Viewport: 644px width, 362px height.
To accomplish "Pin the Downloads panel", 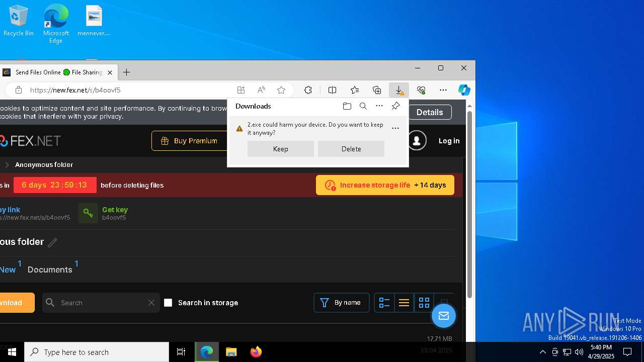I will [x=396, y=106].
